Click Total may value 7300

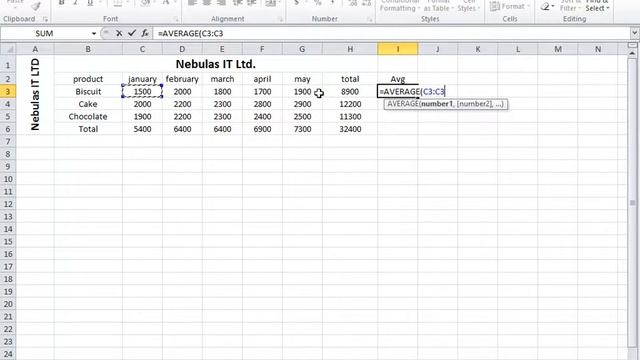coord(302,129)
